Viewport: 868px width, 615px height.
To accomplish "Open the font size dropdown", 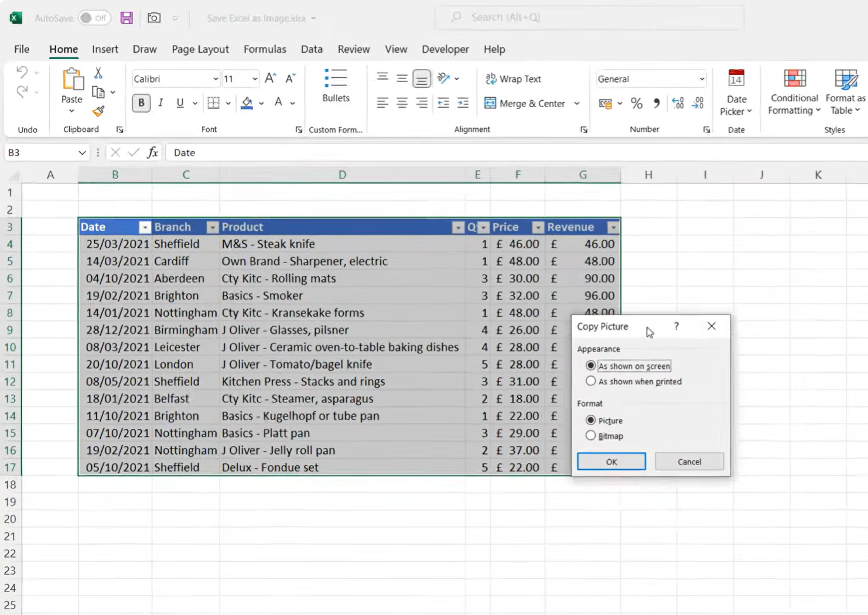I will (255, 79).
